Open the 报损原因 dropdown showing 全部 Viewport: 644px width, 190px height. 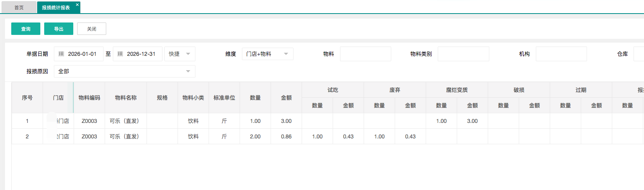124,71
